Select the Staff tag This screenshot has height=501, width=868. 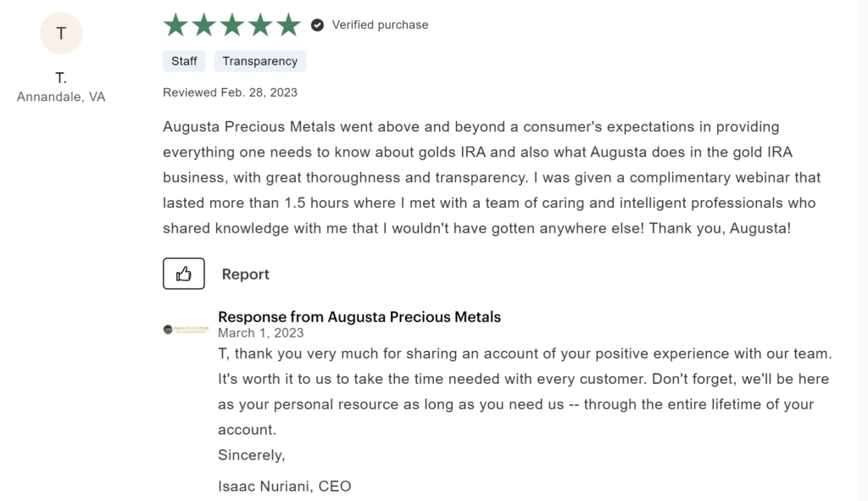(184, 61)
